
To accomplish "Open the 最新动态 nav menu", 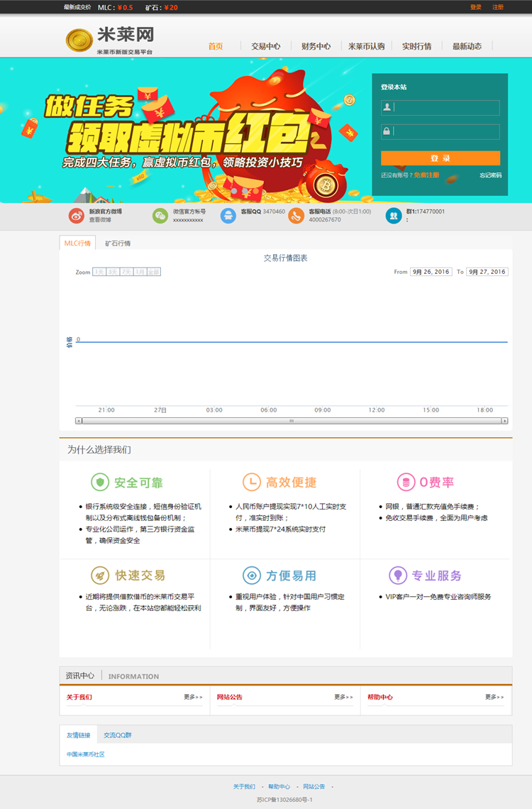I will click(467, 46).
